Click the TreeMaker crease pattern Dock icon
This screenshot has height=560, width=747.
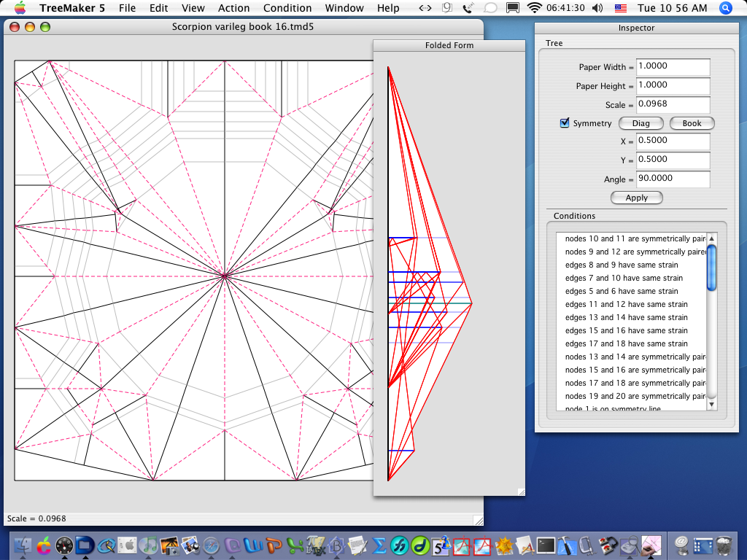pos(651,545)
